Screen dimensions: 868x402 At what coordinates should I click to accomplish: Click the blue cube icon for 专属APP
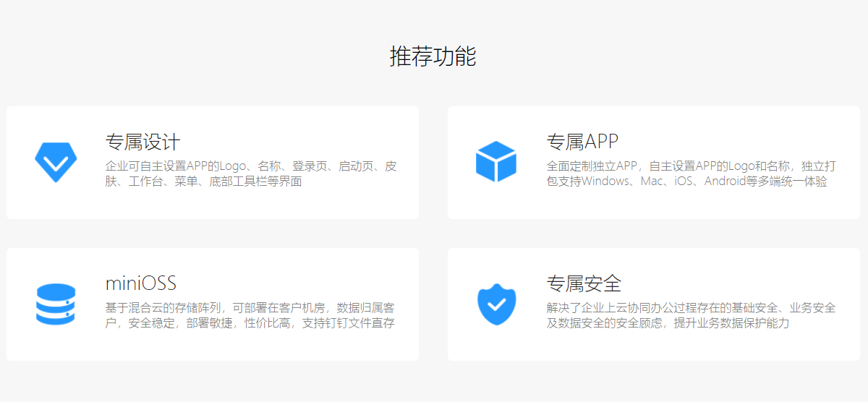pyautogui.click(x=496, y=161)
